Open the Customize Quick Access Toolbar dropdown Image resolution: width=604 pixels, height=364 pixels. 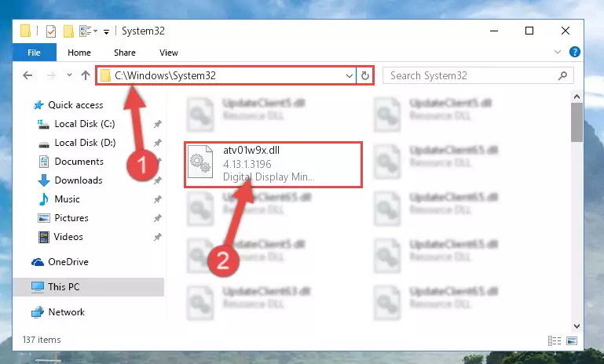coord(106,31)
